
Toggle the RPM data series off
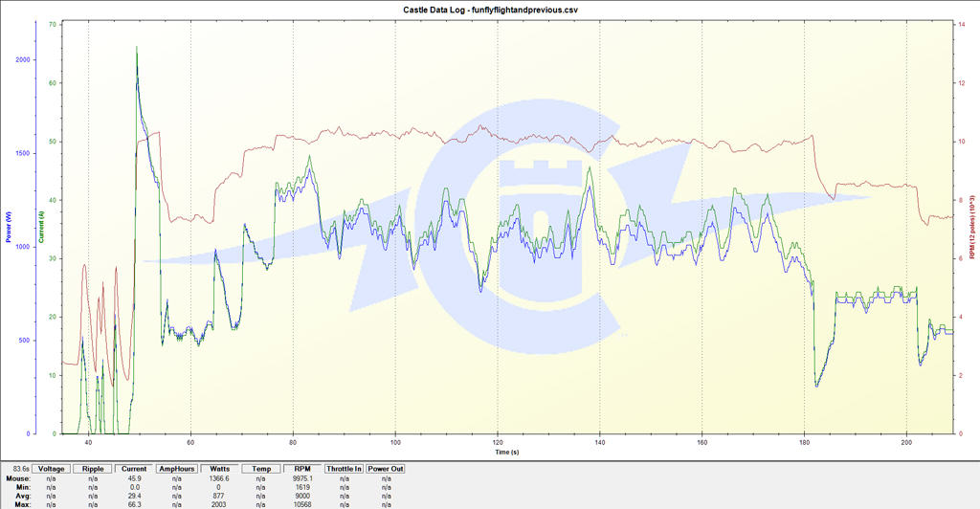tap(301, 469)
